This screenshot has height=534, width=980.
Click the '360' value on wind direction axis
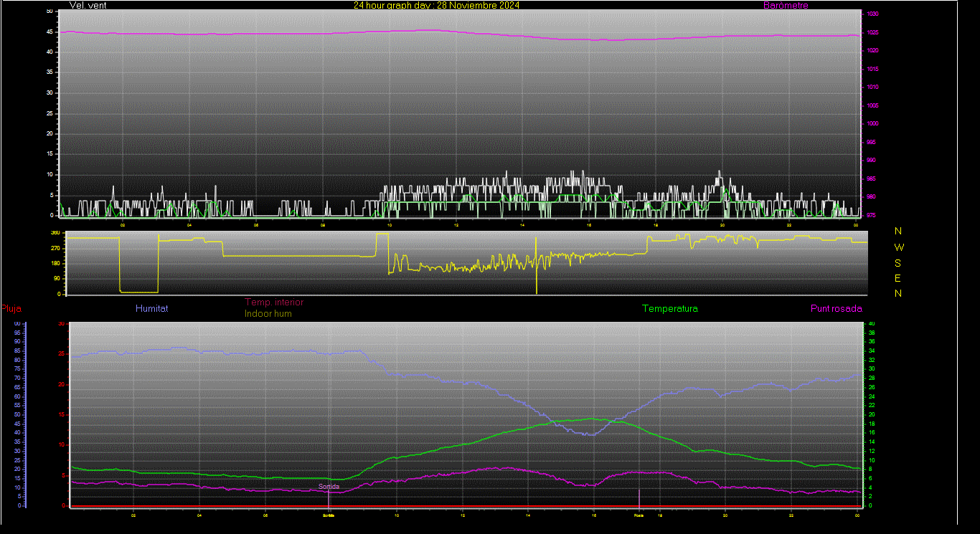click(55, 233)
